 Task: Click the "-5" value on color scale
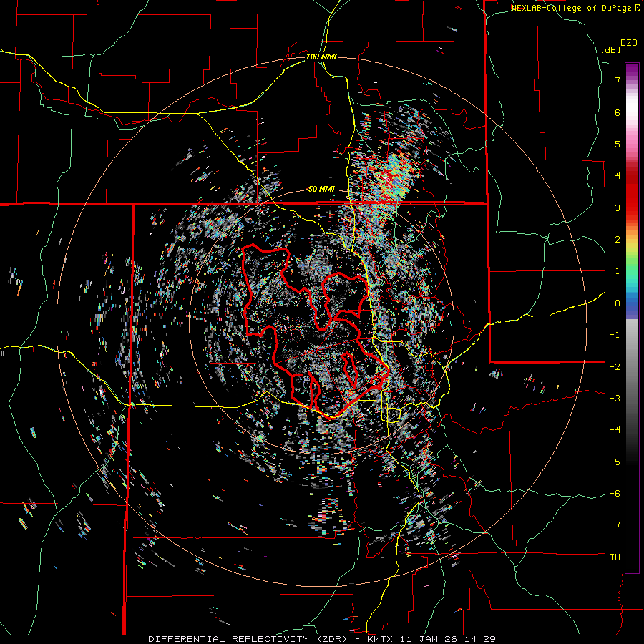click(x=615, y=462)
